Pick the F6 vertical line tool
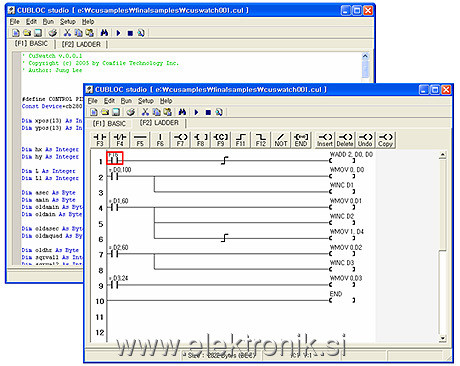This screenshot has height=366, width=460. click(x=160, y=139)
